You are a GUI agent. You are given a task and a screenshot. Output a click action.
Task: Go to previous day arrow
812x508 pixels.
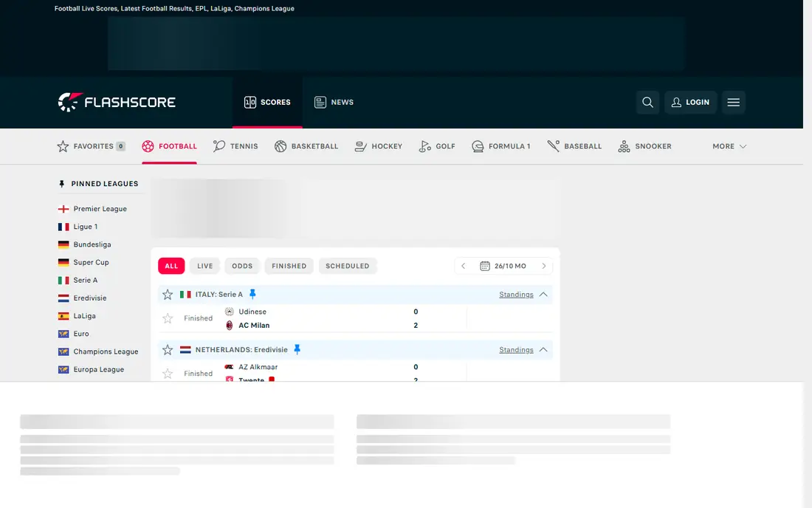(464, 266)
